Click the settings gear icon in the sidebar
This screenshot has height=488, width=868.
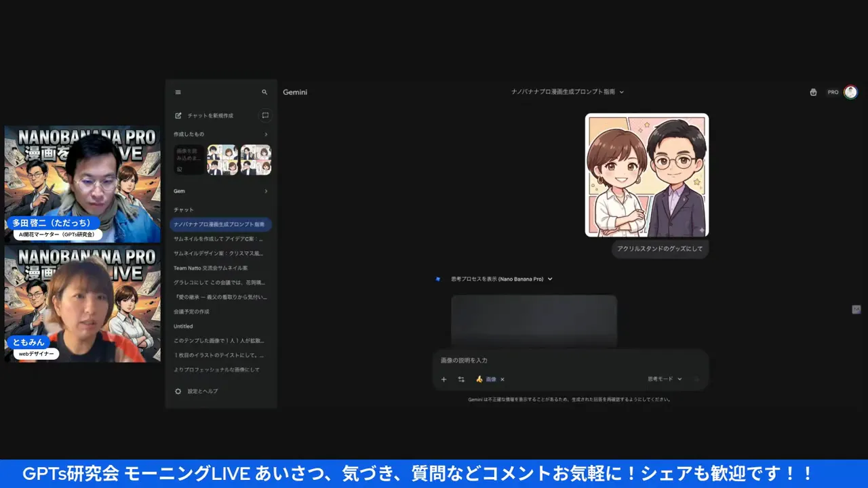pos(178,391)
